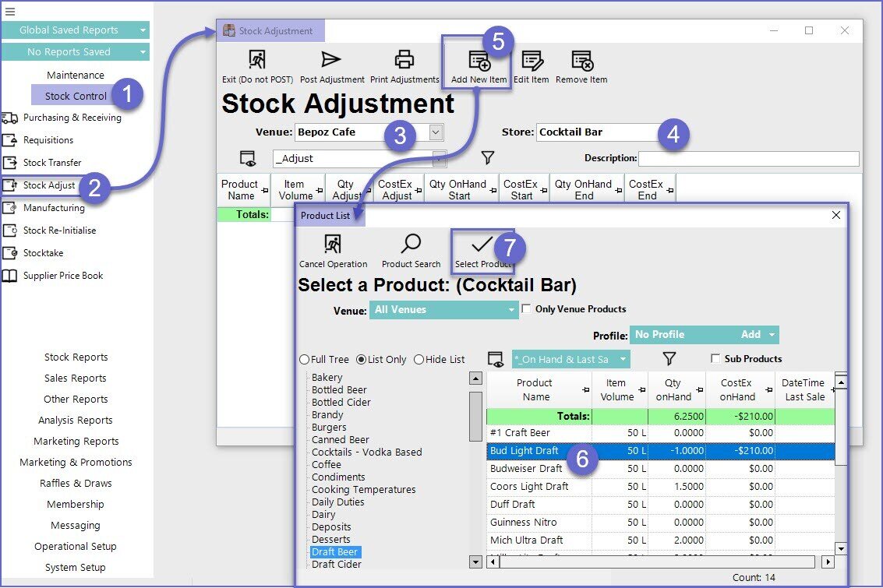Open Sales Reports link
The height and width of the screenshot is (588, 883).
click(x=76, y=379)
